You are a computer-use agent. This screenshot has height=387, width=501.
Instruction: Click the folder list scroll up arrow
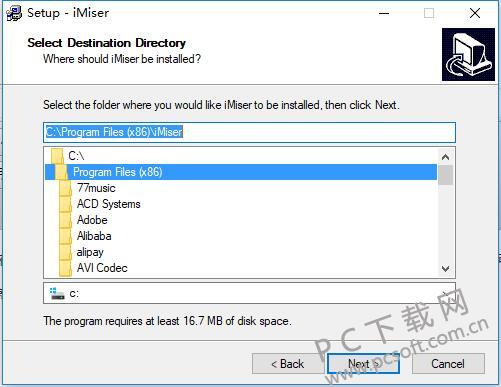pos(445,157)
